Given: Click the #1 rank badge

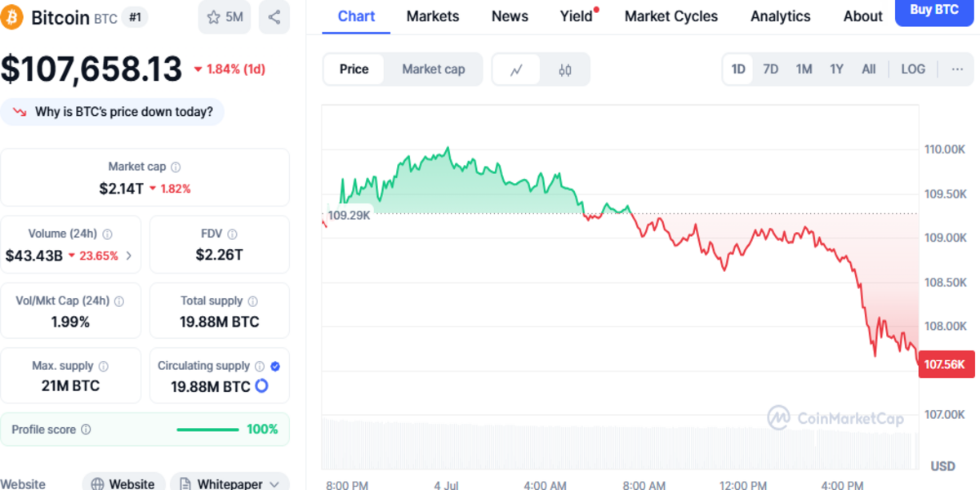Looking at the screenshot, I should pyautogui.click(x=134, y=17).
